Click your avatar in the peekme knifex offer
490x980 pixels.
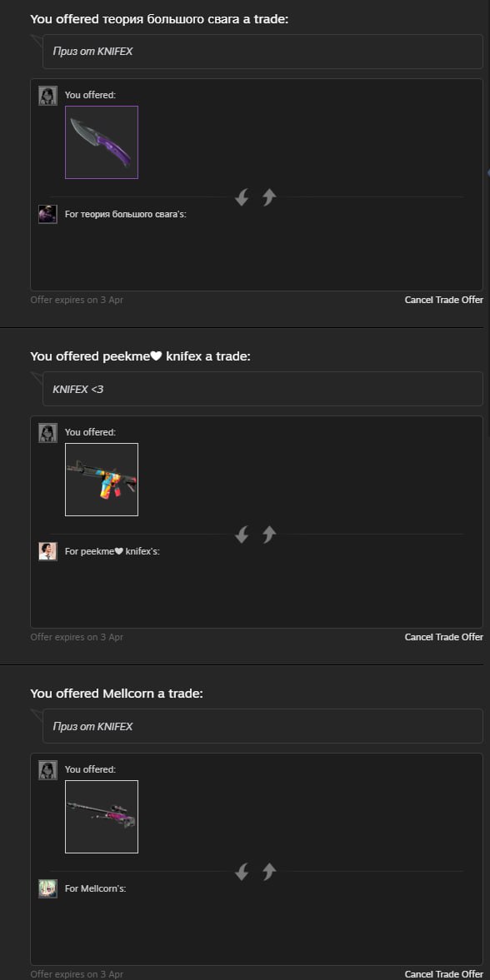[47, 432]
